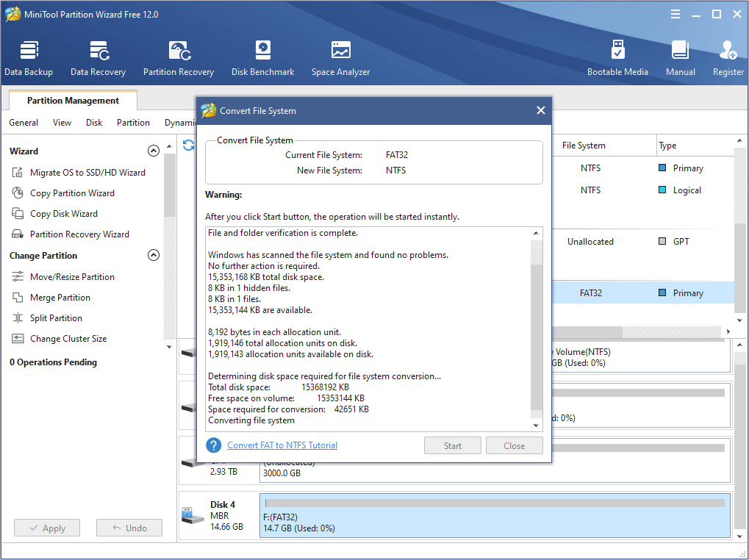749x560 pixels.
Task: Start the Copy Disk Wizard
Action: tap(54, 213)
